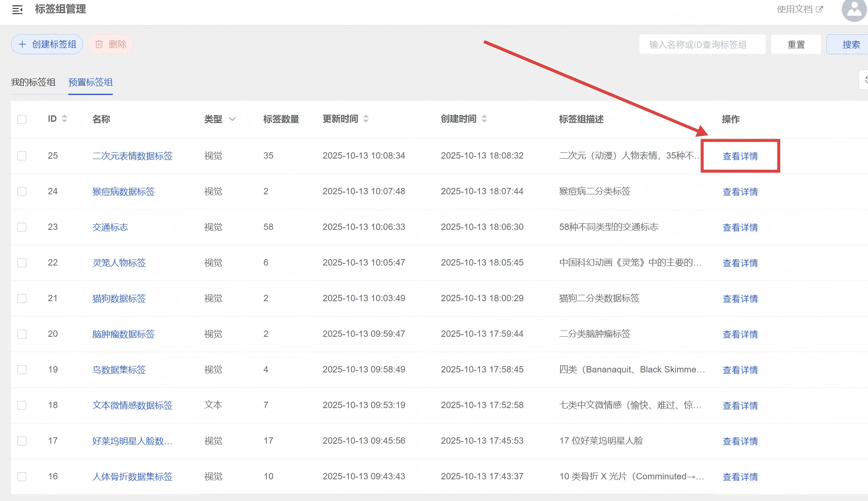Open the 猴痘病数据标签 name link
This screenshot has height=501, width=868.
[123, 191]
